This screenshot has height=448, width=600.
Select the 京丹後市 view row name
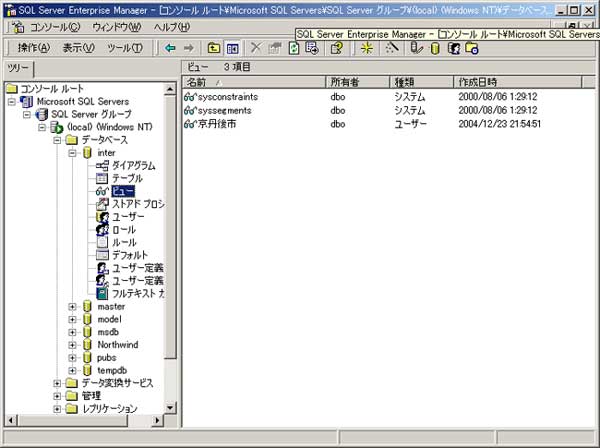tap(217, 124)
